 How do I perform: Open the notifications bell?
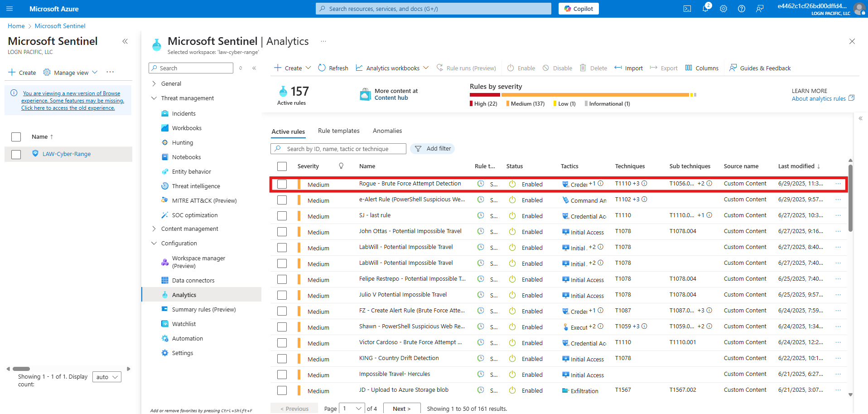705,9
